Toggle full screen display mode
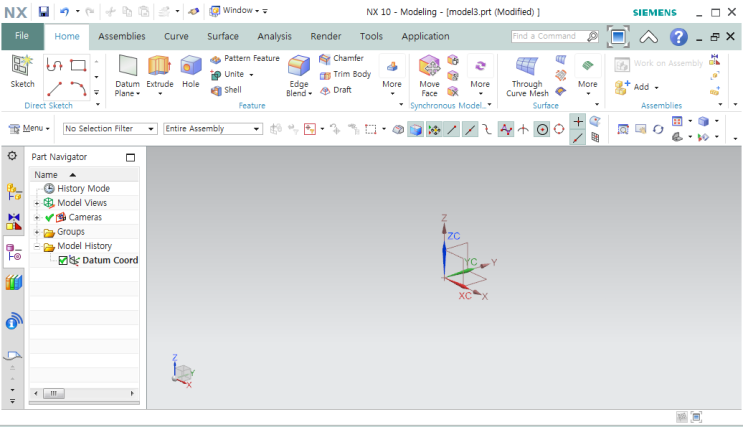Image resolution: width=743 pixels, height=427 pixels. tap(618, 36)
